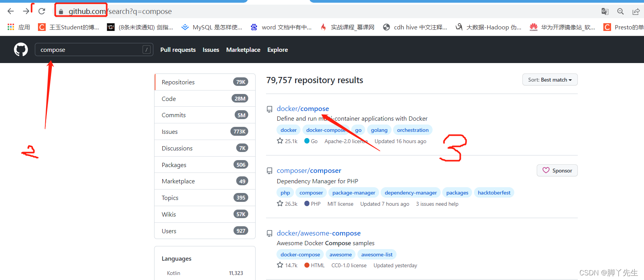Open the 大数据-Hadoop bookmark
Screen dimensions: 644x280
[x=488, y=27]
